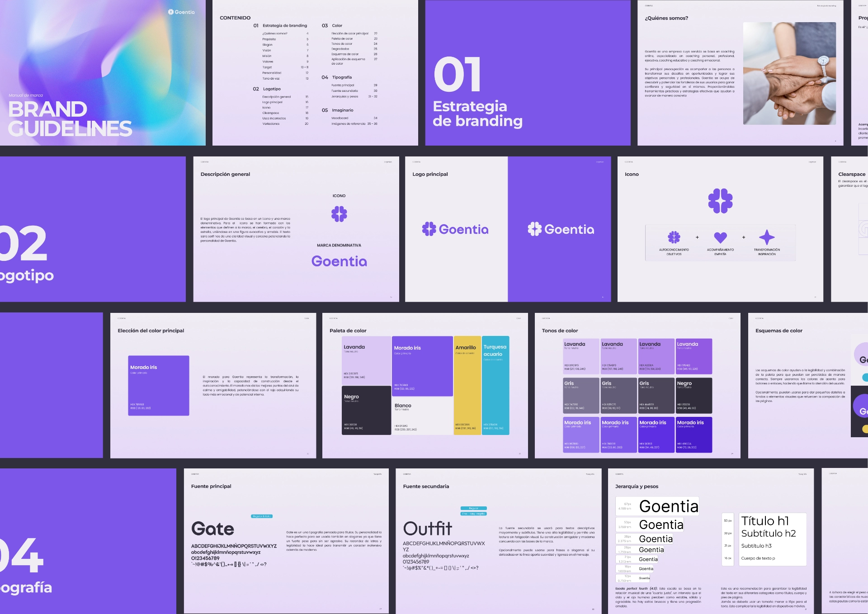Pick the Amarillo yellow swatch in the Paleta de color slide
This screenshot has width=868, height=614.
coord(467,386)
